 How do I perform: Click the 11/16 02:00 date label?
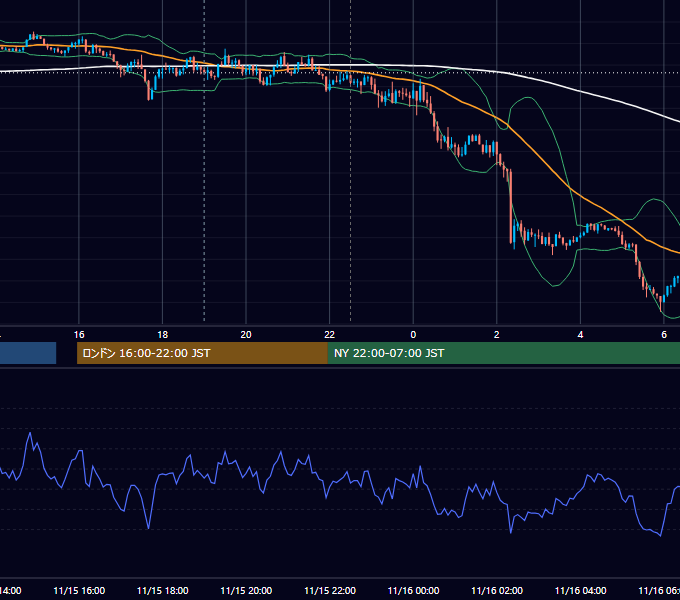tap(497, 590)
